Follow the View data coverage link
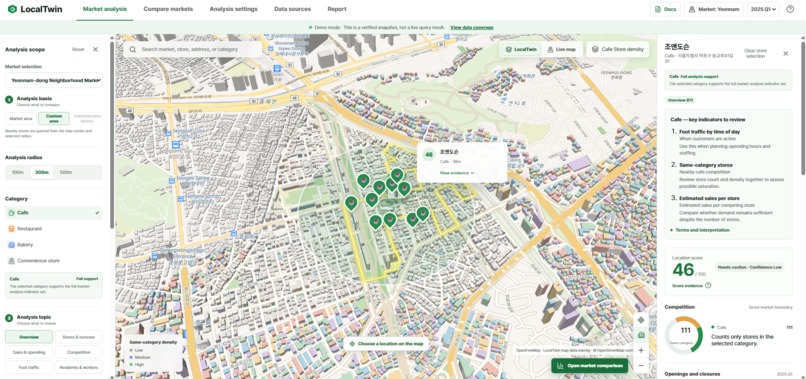The width and height of the screenshot is (806, 379). tap(472, 27)
